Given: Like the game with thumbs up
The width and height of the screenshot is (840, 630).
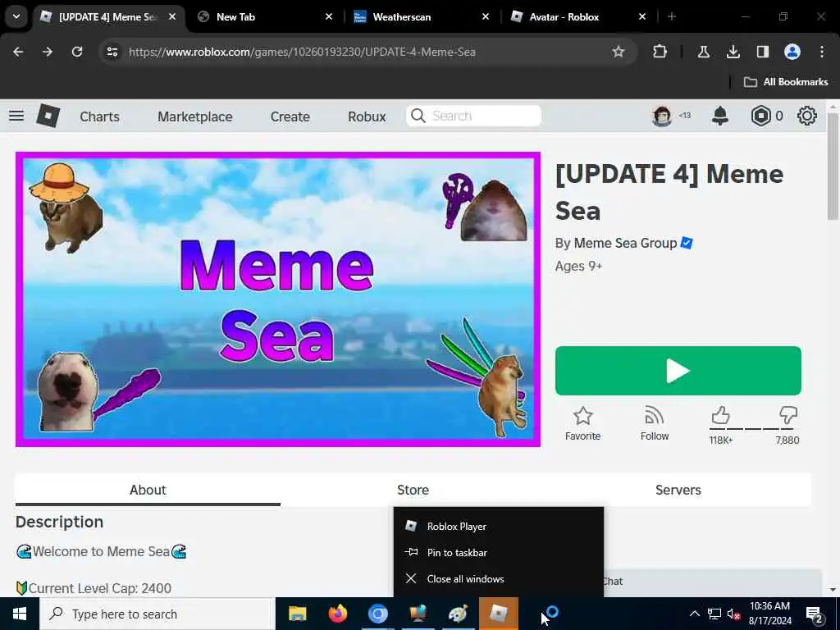Looking at the screenshot, I should [x=721, y=416].
